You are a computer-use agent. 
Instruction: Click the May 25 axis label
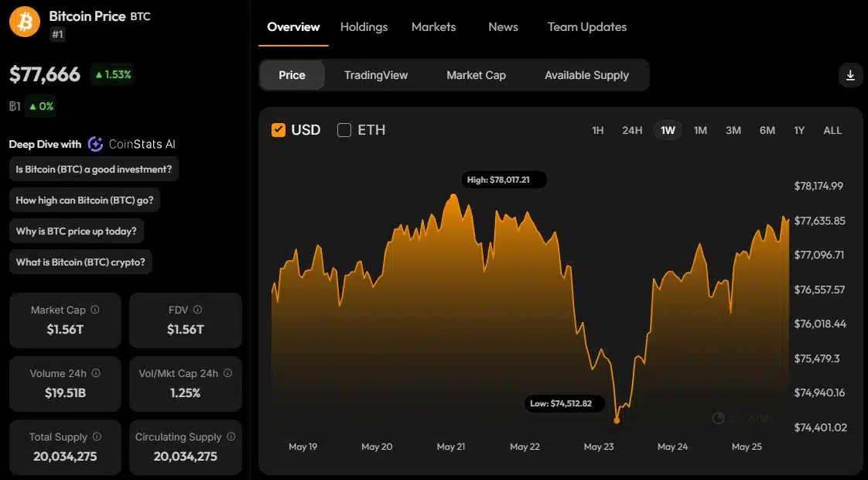coord(747,447)
